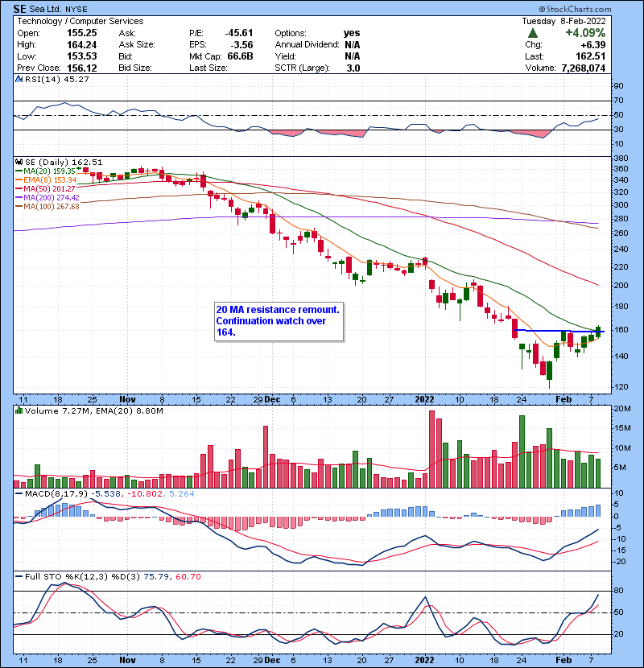Click the Sea Ltd. company name

click(x=46, y=9)
